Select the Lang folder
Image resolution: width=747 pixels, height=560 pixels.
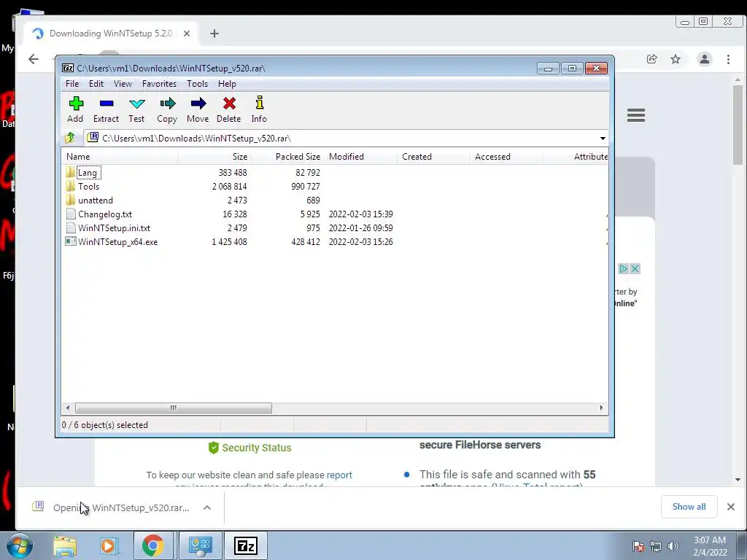[x=88, y=172]
